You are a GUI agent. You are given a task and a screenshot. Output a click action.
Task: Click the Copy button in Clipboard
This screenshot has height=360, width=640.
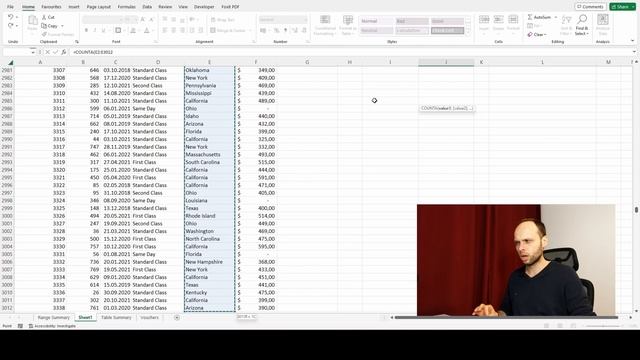point(50,26)
